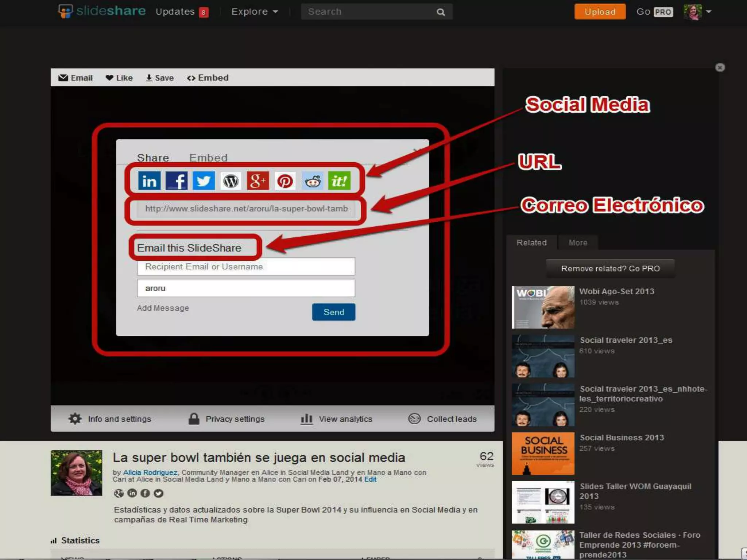Image resolution: width=747 pixels, height=560 pixels.
Task: Pin it with Pinterest icon
Action: point(285,181)
